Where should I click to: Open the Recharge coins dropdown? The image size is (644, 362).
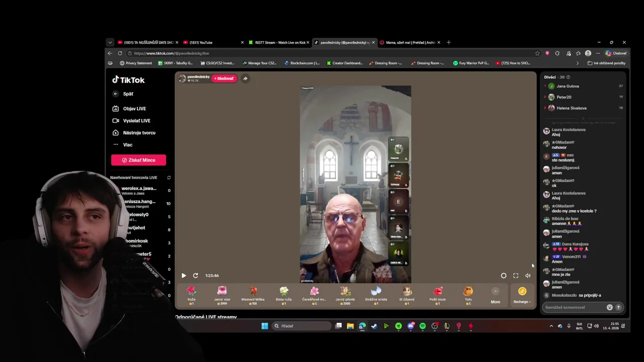522,296
